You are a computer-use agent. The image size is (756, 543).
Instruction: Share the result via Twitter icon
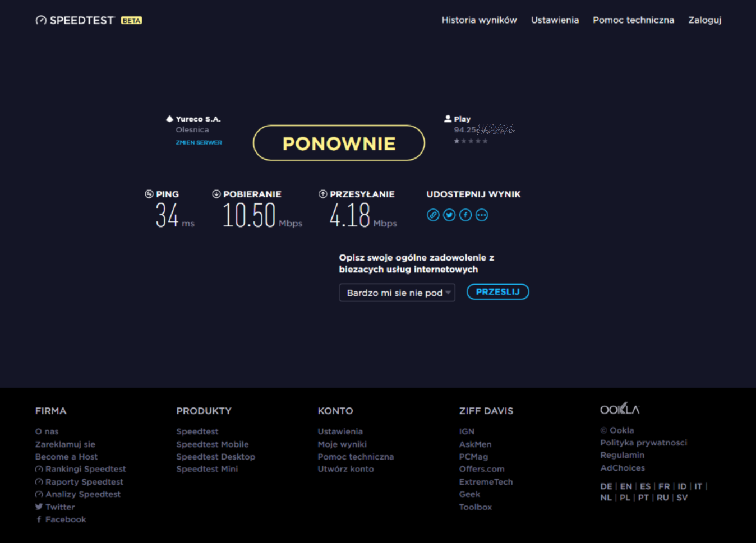pos(449,215)
